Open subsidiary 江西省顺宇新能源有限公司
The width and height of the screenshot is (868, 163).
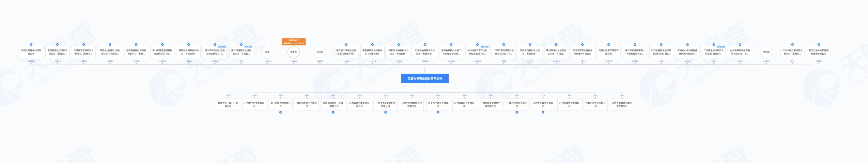pyautogui.click(x=359, y=105)
